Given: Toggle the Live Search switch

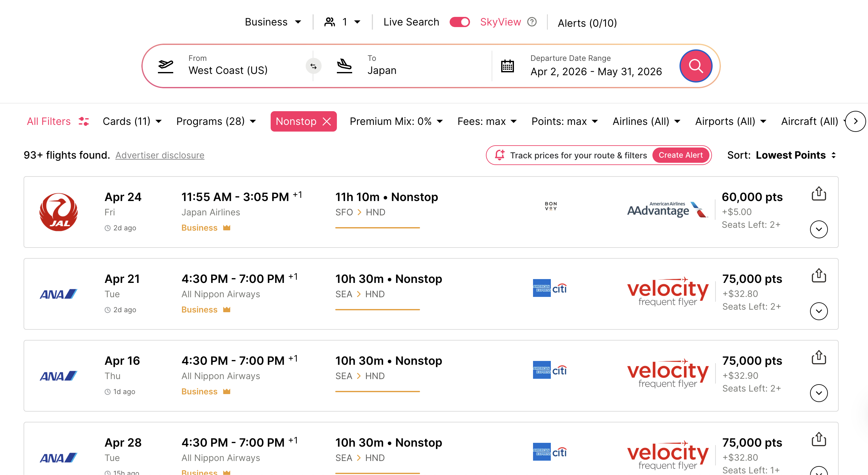Looking at the screenshot, I should (459, 22).
